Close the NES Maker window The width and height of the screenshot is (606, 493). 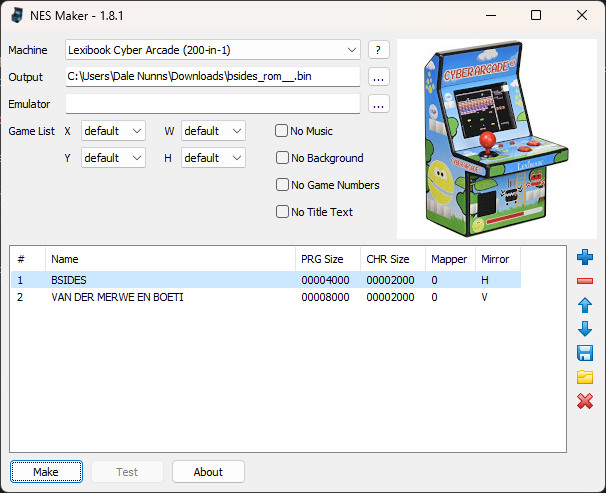point(582,15)
